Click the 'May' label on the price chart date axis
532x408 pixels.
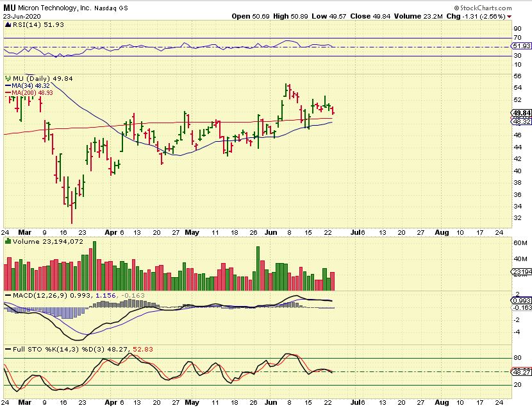[192, 232]
